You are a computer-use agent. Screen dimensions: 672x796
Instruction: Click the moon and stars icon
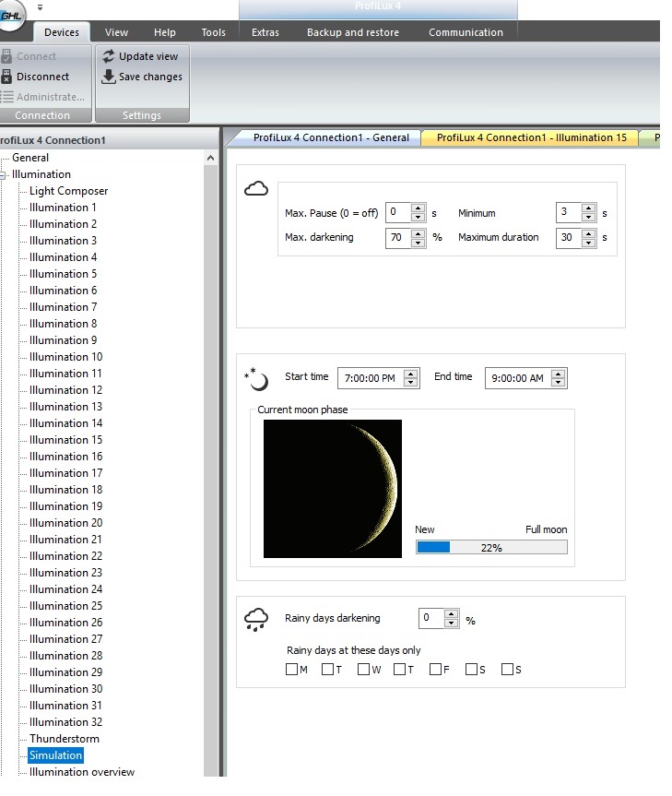point(256,379)
